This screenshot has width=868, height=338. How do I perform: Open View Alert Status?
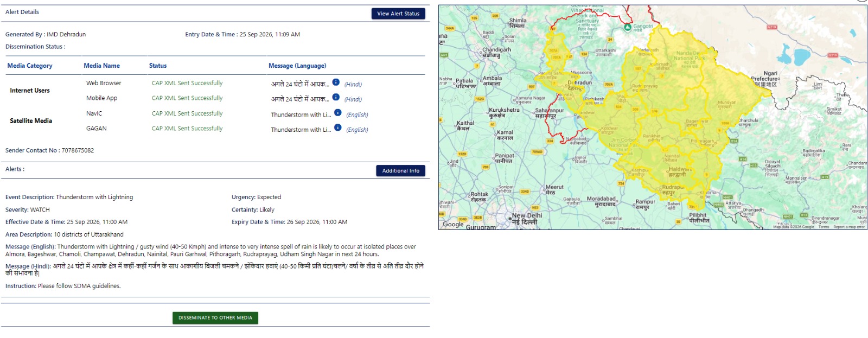coord(398,14)
